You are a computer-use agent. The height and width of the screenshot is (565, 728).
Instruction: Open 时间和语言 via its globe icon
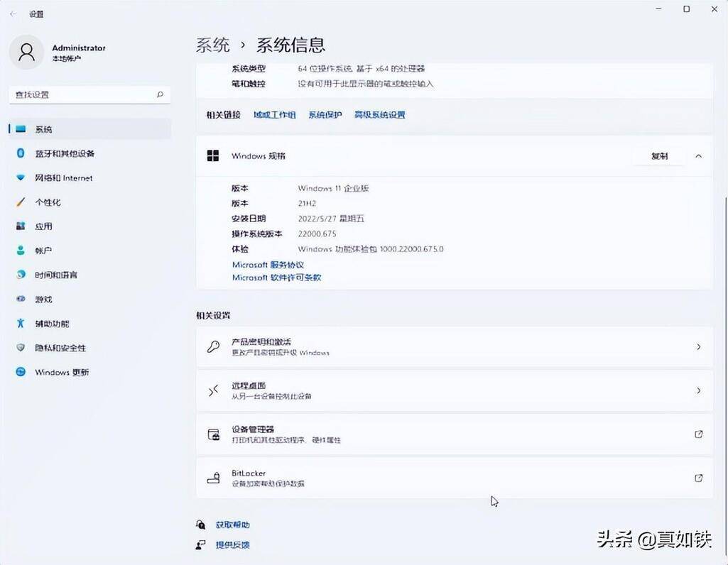tap(21, 275)
